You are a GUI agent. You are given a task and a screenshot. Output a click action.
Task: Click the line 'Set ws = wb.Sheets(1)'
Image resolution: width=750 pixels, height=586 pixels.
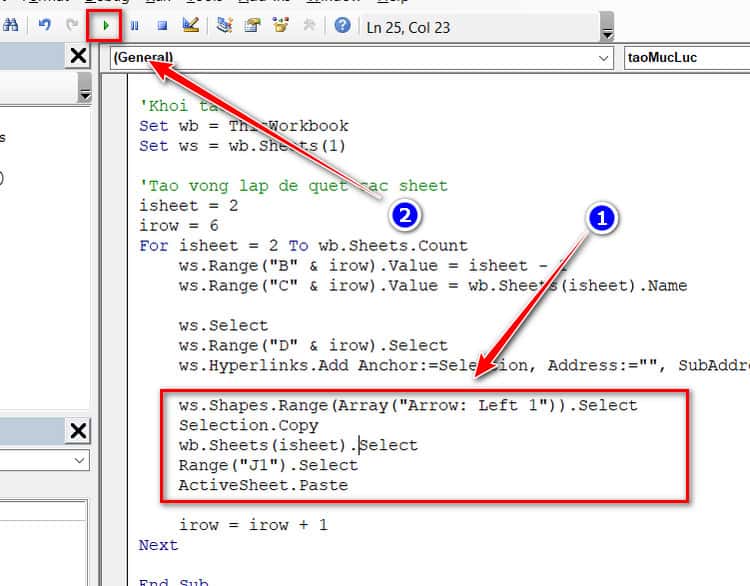pyautogui.click(x=242, y=146)
